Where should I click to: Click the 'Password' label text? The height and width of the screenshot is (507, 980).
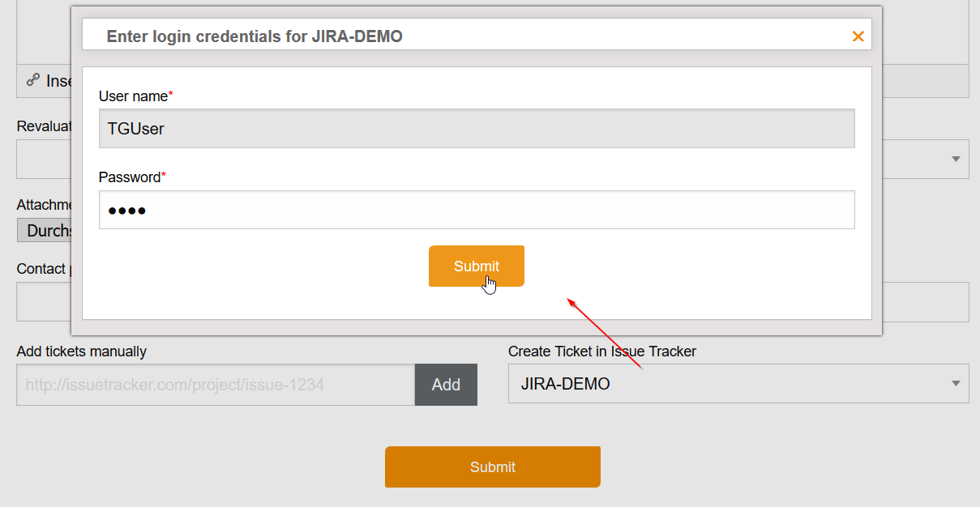tap(130, 177)
